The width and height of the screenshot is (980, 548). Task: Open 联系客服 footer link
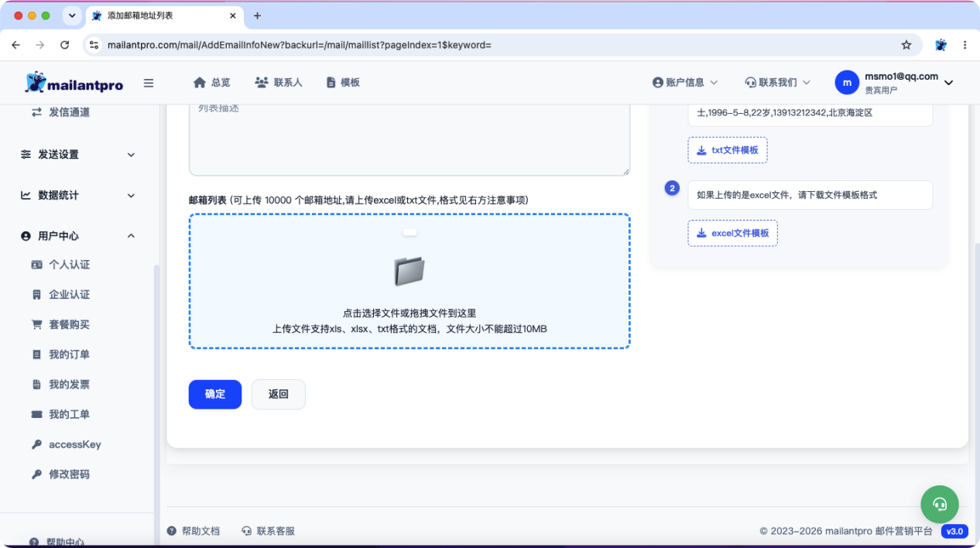click(x=268, y=531)
